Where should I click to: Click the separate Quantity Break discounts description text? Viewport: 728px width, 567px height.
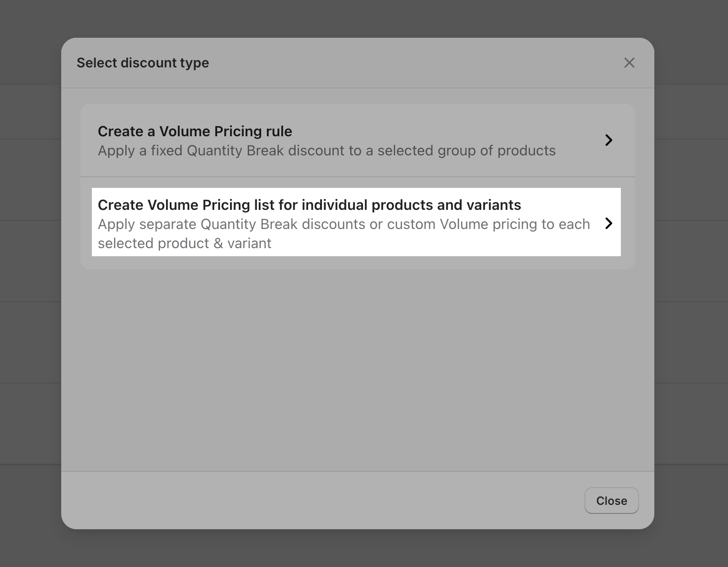coord(344,233)
